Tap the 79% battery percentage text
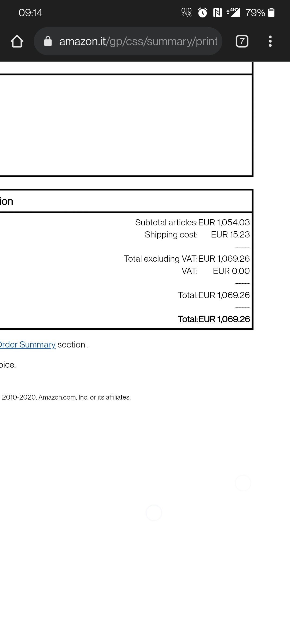 [255, 13]
